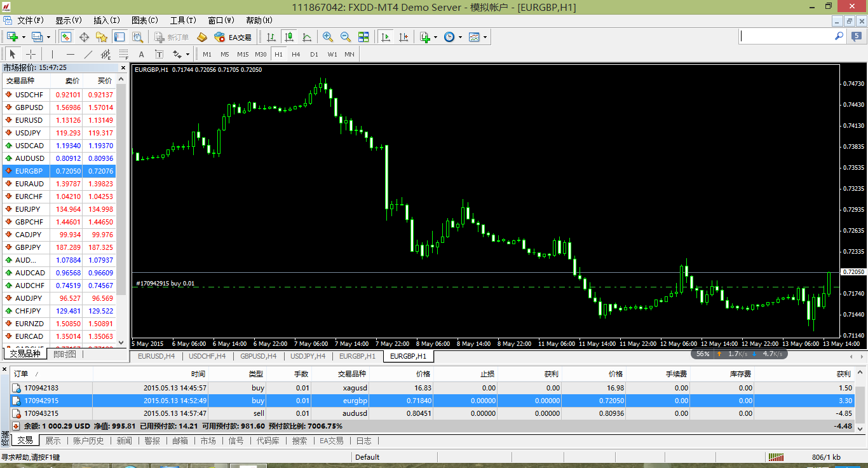This screenshot has width=868, height=468.
Task: Click the search magnifier icon
Action: point(839,37)
